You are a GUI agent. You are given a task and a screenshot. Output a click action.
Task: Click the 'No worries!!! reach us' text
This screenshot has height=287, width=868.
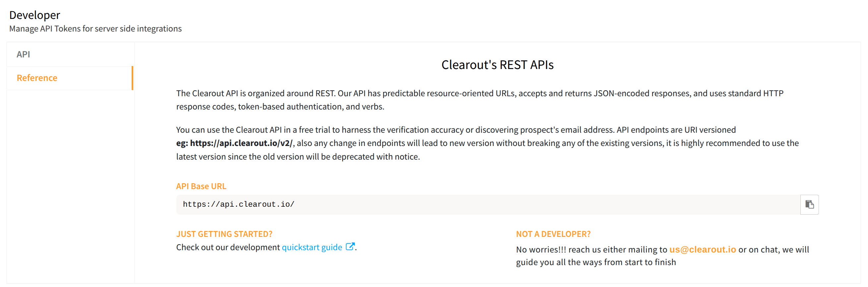coord(591,250)
